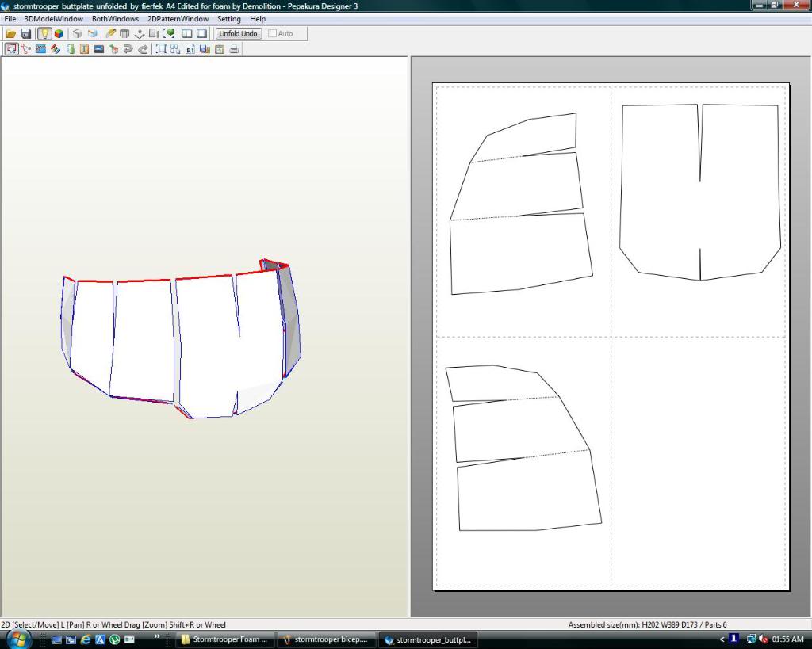Expand the hidden system tray icons arrow
Viewport: 812px width, 649px height.
(722, 639)
